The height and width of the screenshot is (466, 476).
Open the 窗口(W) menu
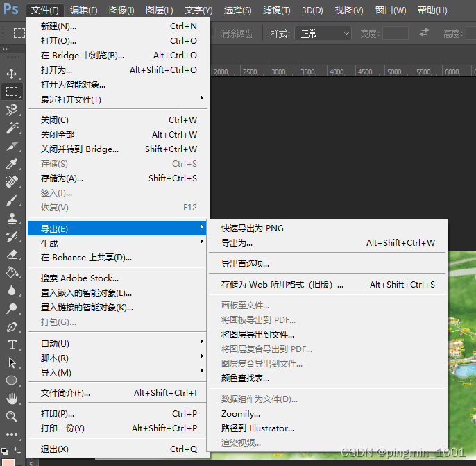click(391, 10)
